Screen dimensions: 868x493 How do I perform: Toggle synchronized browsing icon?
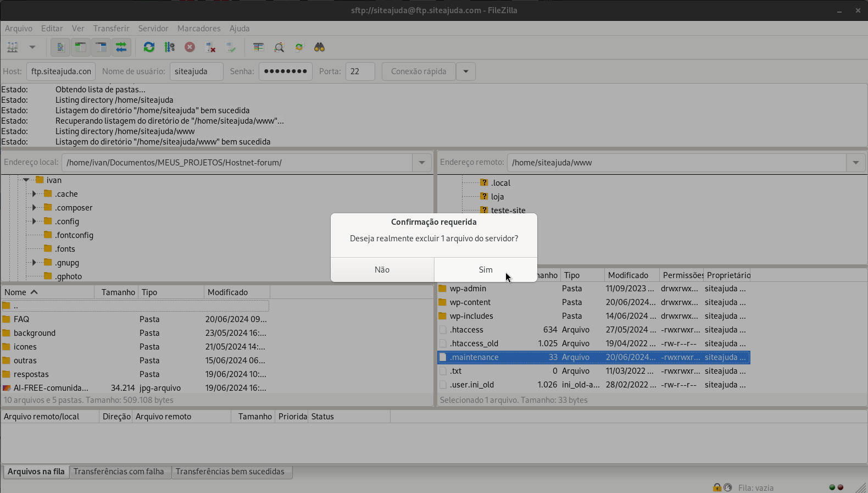[x=299, y=47]
